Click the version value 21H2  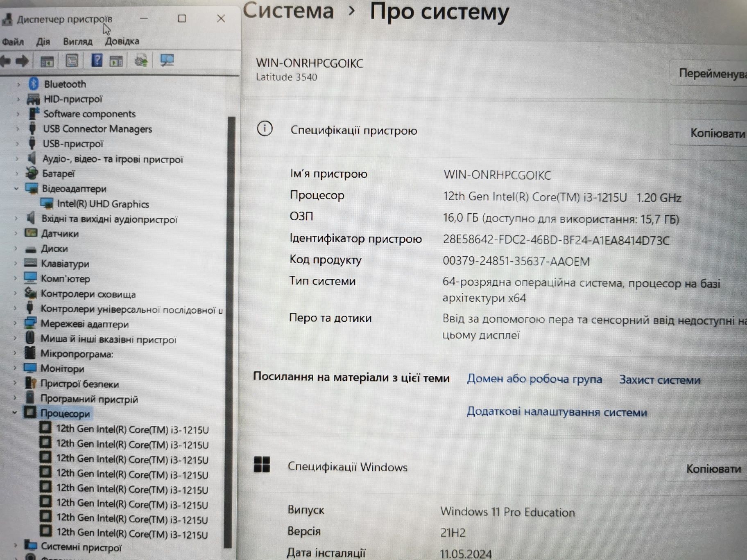pyautogui.click(x=453, y=533)
